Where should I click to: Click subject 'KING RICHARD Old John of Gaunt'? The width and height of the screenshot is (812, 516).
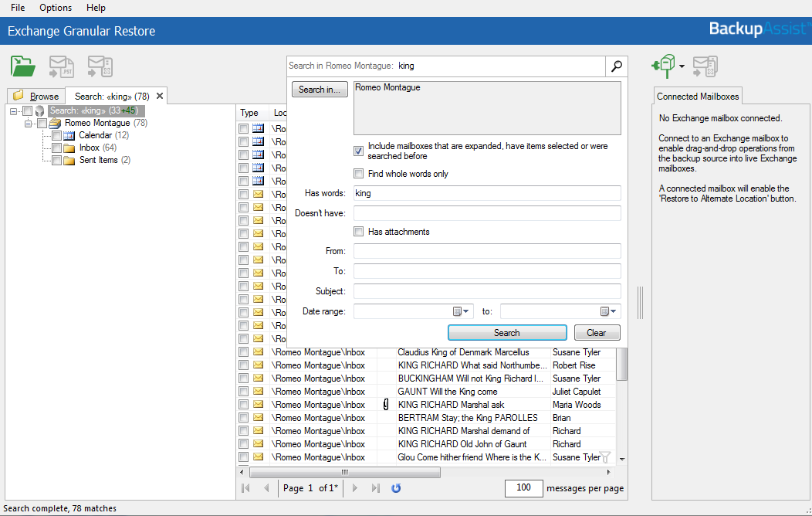[x=462, y=444]
